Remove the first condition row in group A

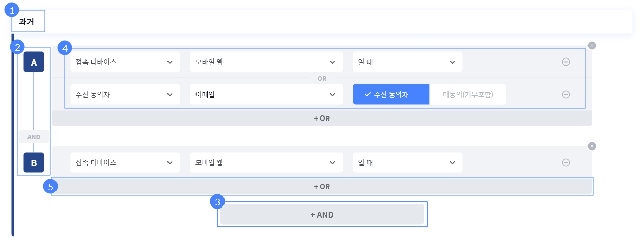click(565, 62)
